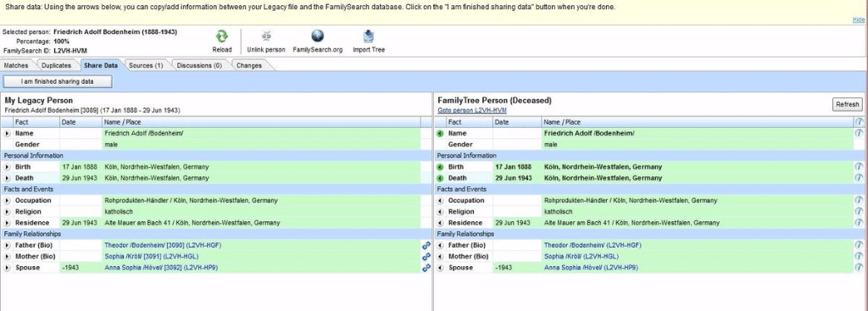Click left arrow on FamilyTree Residence row
This screenshot has width=868, height=311.
[x=440, y=223]
